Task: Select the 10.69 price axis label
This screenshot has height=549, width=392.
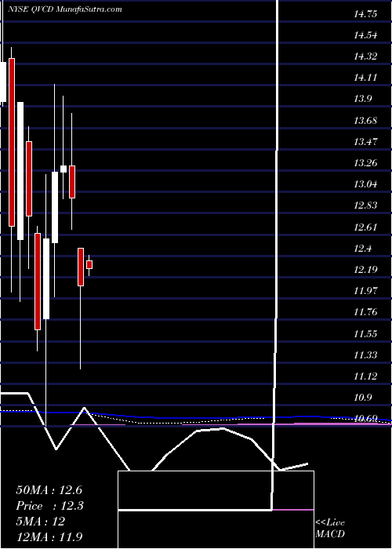Action: point(365,418)
